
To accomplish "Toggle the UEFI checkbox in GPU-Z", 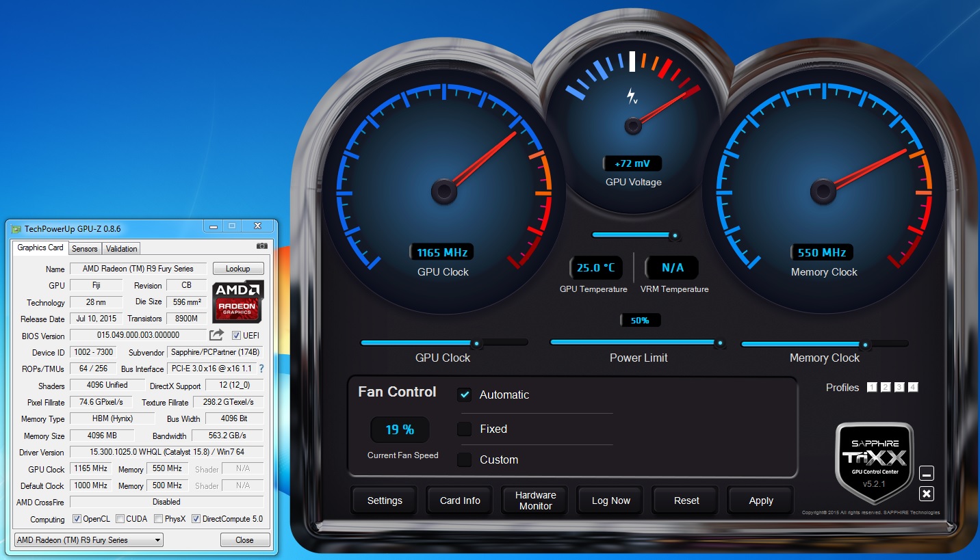I will coord(236,335).
